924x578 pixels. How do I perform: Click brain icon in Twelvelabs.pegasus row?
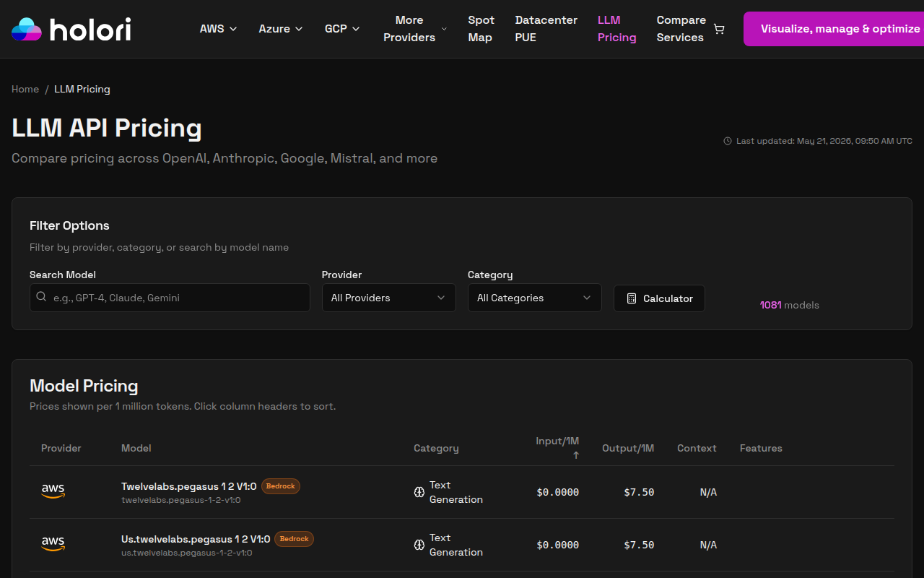(x=419, y=492)
